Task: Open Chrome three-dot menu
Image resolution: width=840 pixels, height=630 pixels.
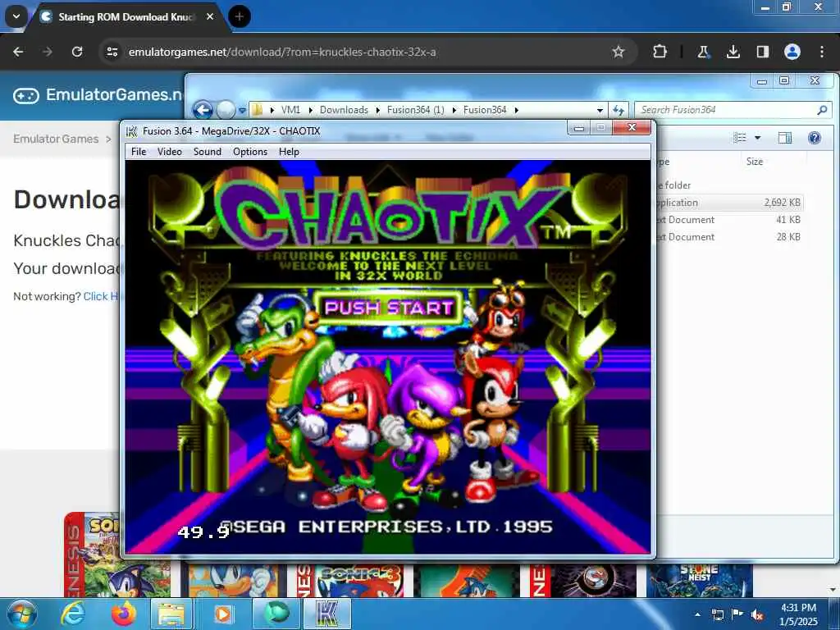Action: pos(822,52)
